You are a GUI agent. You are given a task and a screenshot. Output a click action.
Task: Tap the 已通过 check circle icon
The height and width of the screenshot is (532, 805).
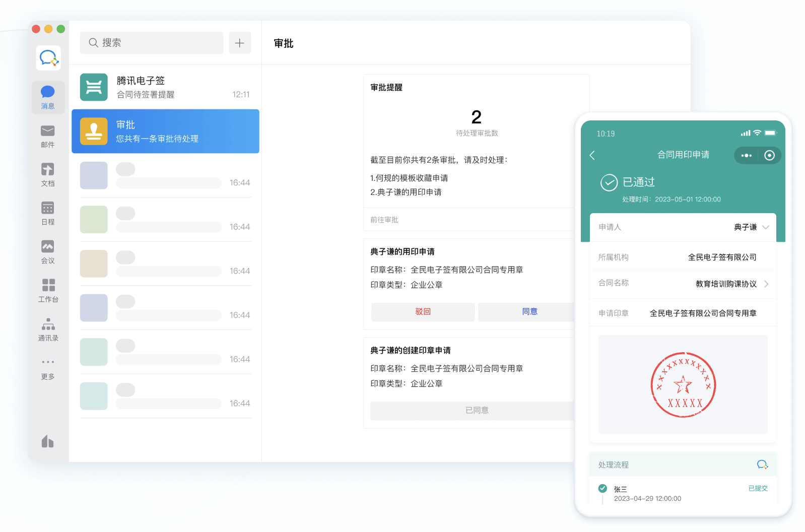coord(609,182)
